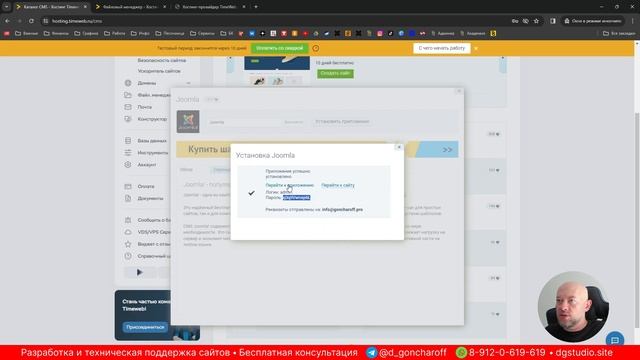Click the Instagram bookmark icon

pos(380,33)
